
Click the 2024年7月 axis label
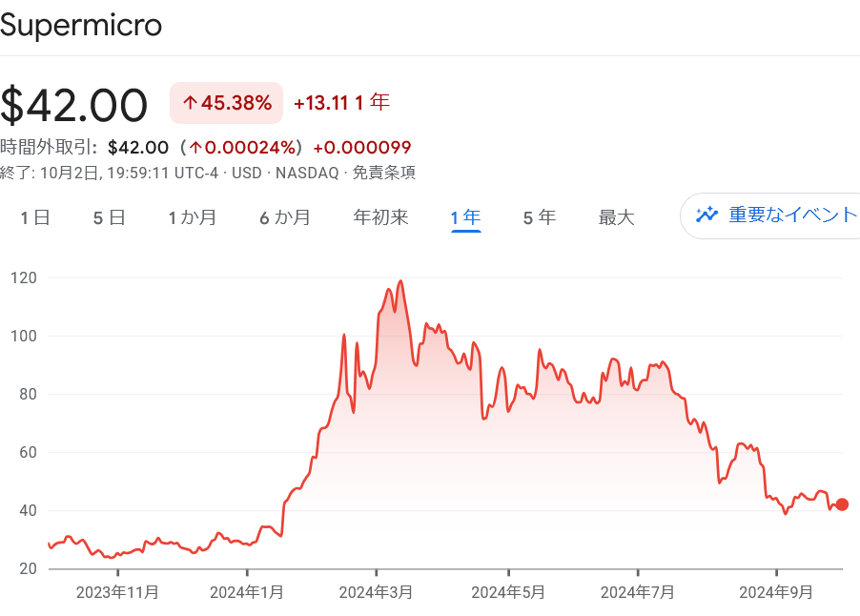click(637, 591)
